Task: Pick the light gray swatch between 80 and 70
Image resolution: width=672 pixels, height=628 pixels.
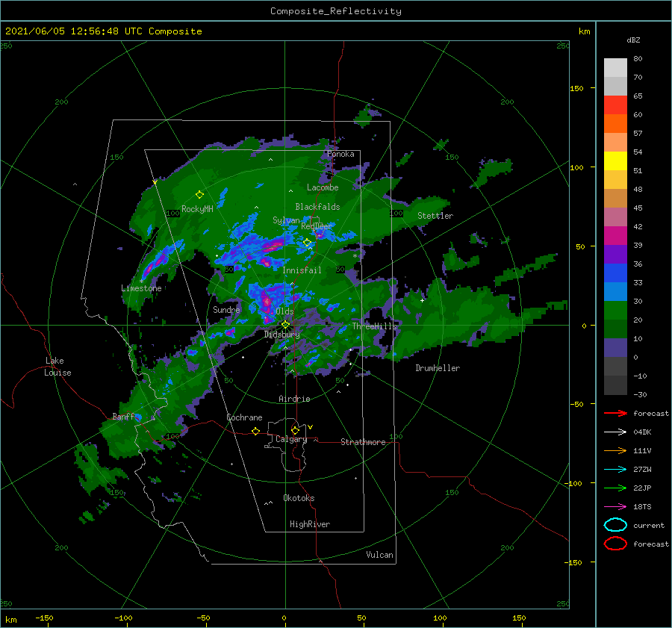Action: (615, 68)
